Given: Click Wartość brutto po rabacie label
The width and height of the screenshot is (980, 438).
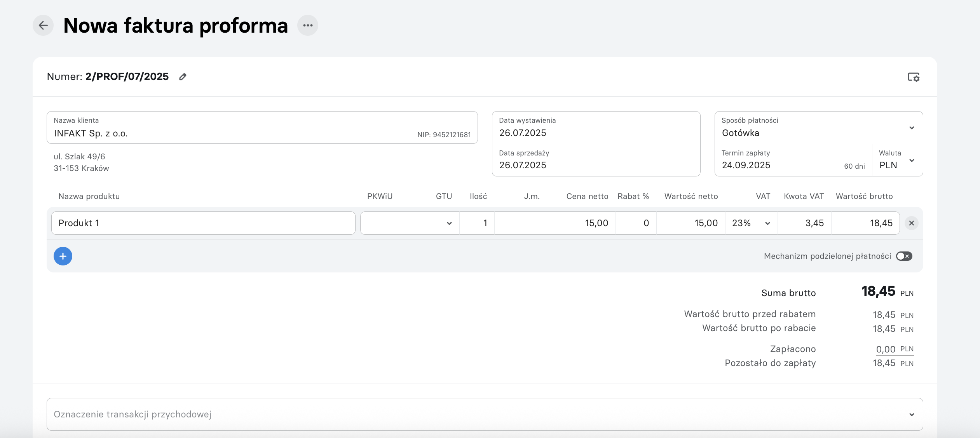Looking at the screenshot, I should pos(759,328).
